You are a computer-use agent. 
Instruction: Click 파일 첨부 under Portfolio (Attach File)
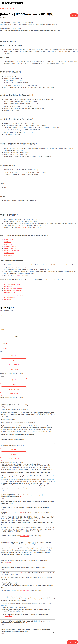[14, 450]
